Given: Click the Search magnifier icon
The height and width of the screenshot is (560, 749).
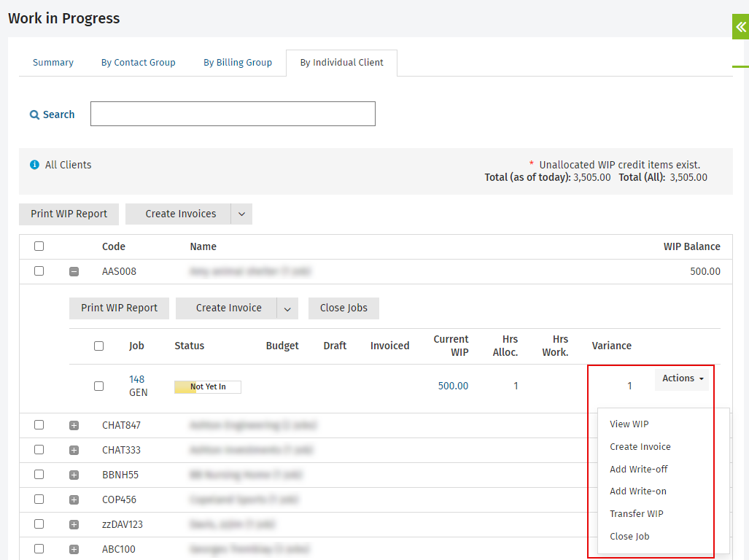Looking at the screenshot, I should (x=34, y=115).
